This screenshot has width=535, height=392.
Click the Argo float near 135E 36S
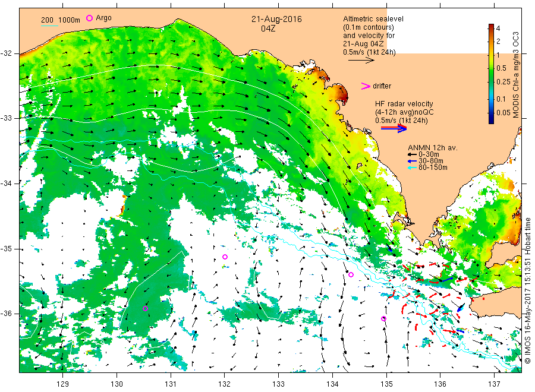coord(383,319)
